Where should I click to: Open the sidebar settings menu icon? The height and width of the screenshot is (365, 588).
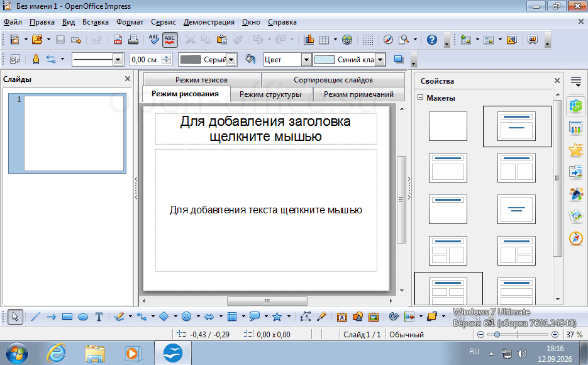tap(576, 81)
